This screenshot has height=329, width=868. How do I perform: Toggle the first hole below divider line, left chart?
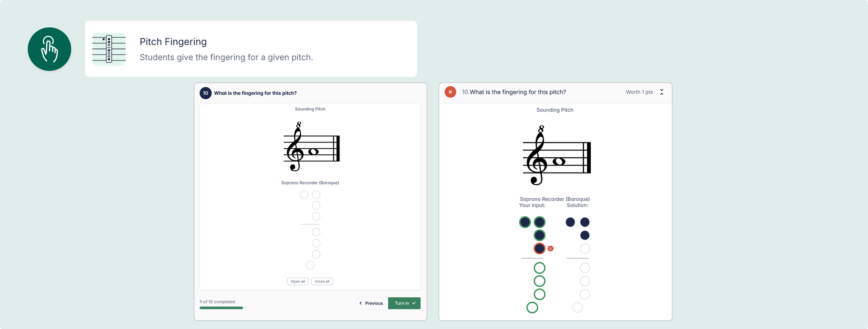point(316,233)
